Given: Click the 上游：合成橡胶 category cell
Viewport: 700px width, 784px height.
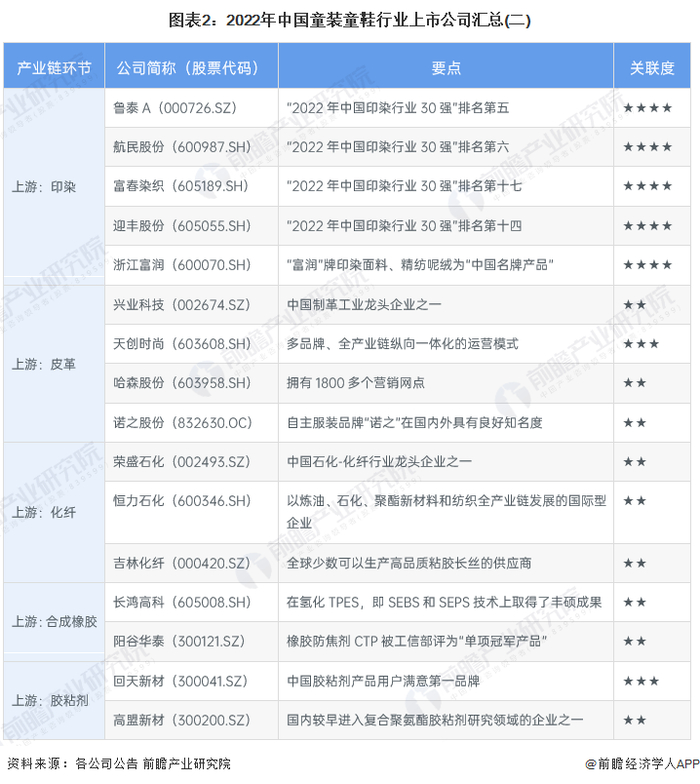Looking at the screenshot, I should pyautogui.click(x=54, y=622).
